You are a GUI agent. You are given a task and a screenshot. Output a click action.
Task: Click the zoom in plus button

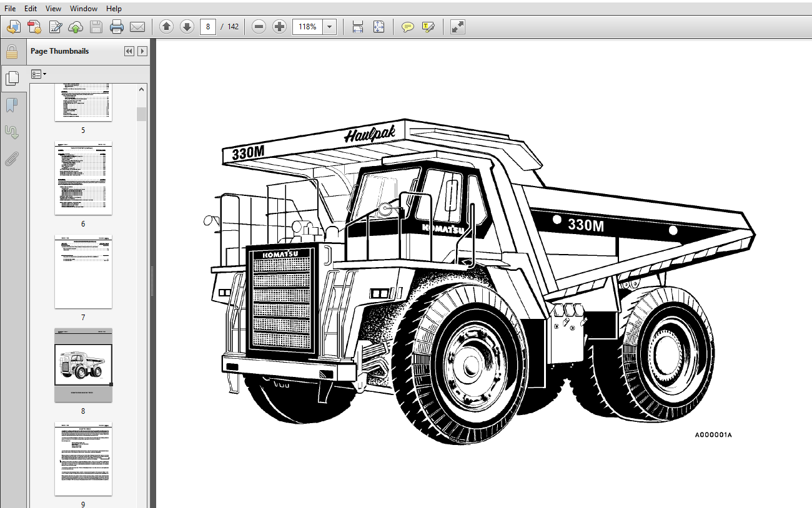280,27
